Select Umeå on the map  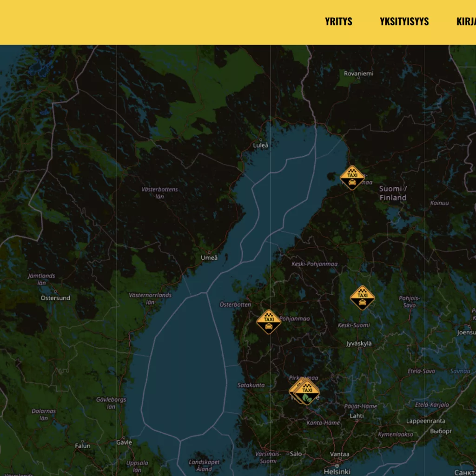click(209, 258)
